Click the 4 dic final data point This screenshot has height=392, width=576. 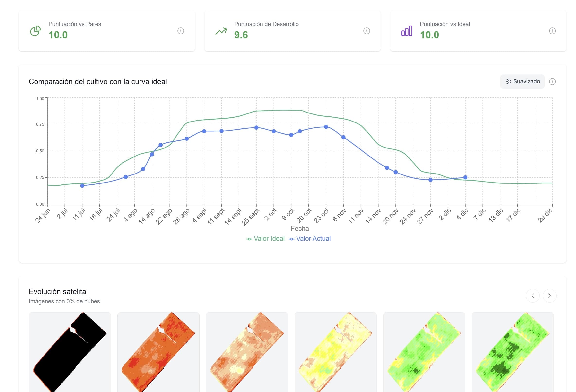465,177
